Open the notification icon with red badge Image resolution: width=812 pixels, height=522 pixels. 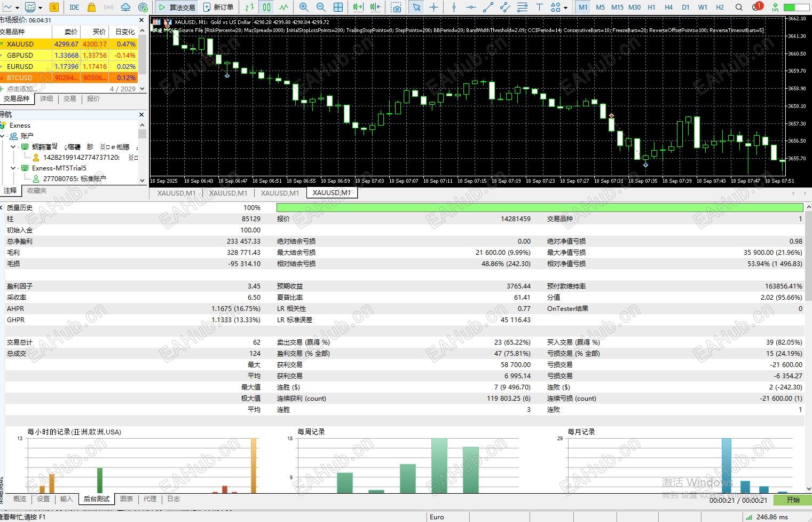(x=757, y=7)
